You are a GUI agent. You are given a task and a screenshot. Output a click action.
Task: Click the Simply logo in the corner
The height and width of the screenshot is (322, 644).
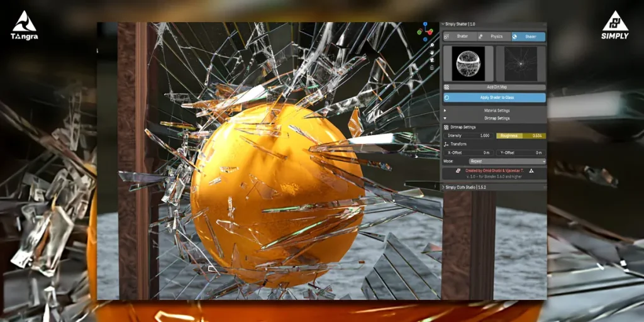tap(614, 25)
